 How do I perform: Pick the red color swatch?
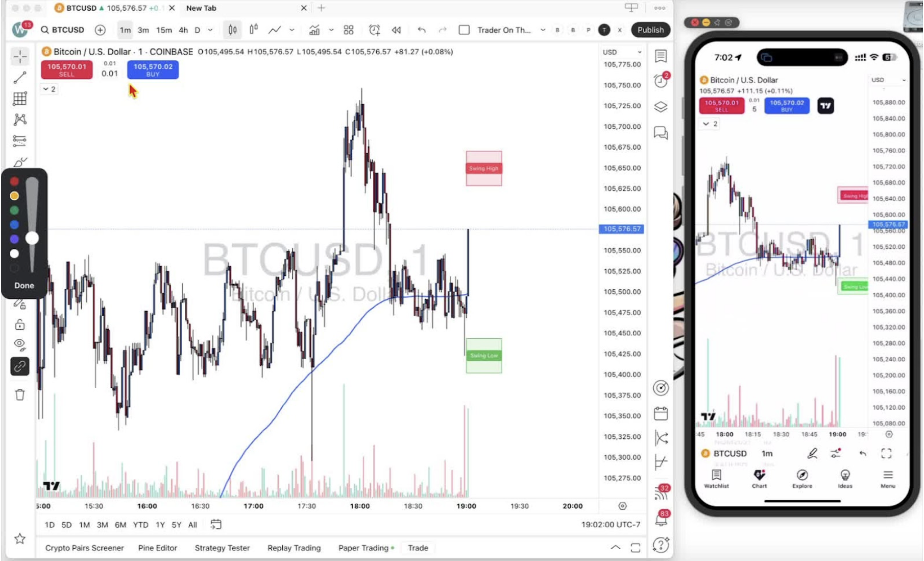click(x=14, y=181)
